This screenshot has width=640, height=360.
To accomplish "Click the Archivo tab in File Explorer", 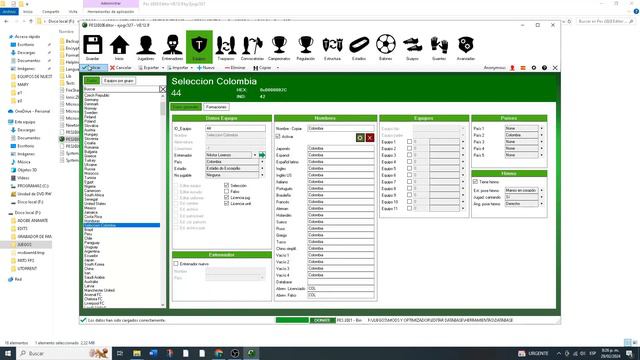I will pos(9,12).
